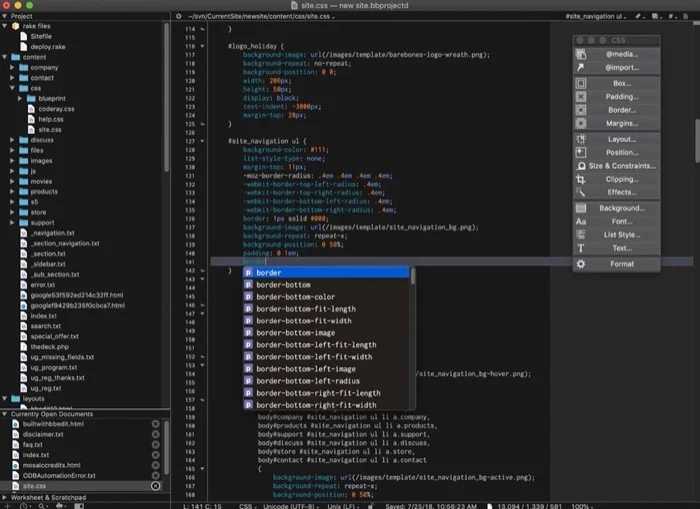The height and width of the screenshot is (509, 700).
Task: Click the Format gear icon in CSS palette
Action: click(581, 263)
